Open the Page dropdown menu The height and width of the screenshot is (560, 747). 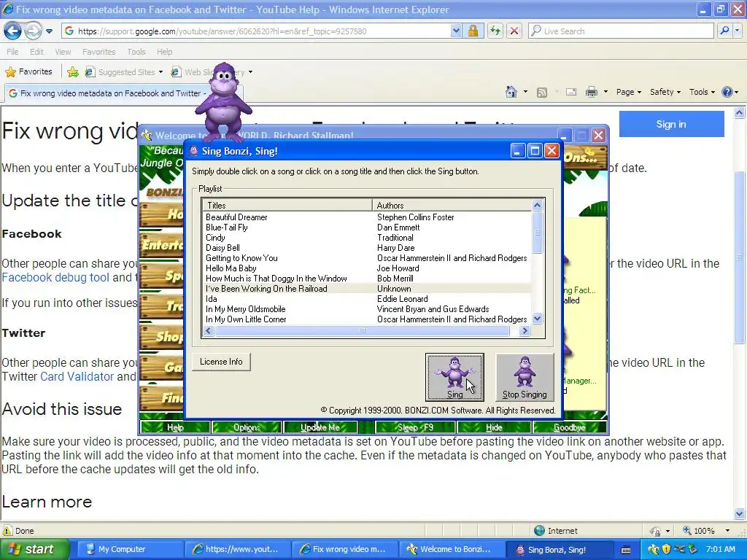pyautogui.click(x=629, y=92)
